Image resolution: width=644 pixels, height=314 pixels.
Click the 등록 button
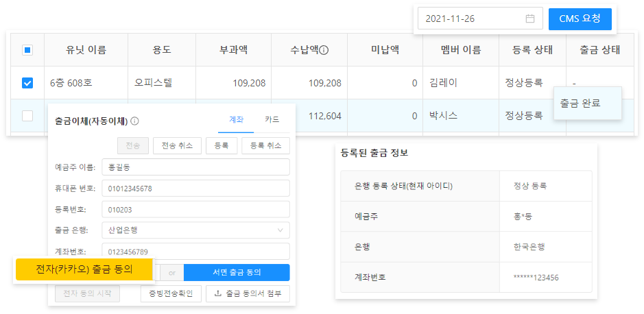[x=222, y=146]
